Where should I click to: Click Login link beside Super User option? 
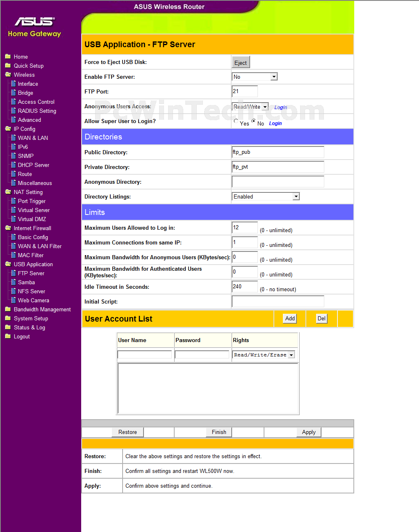point(276,123)
